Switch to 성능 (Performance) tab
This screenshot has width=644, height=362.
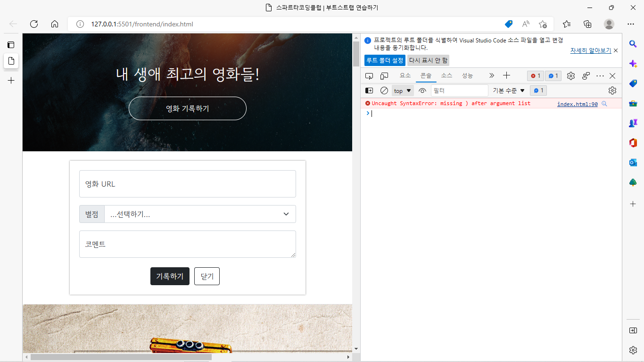point(467,75)
